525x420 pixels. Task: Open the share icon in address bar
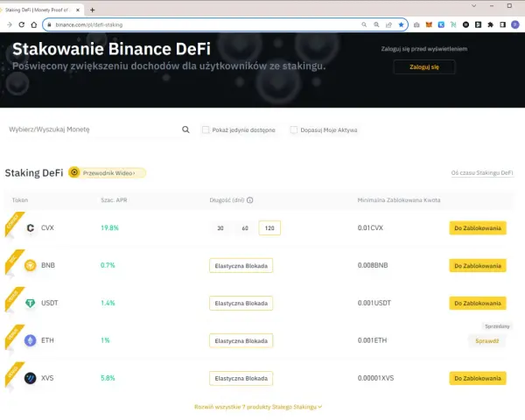click(x=388, y=24)
